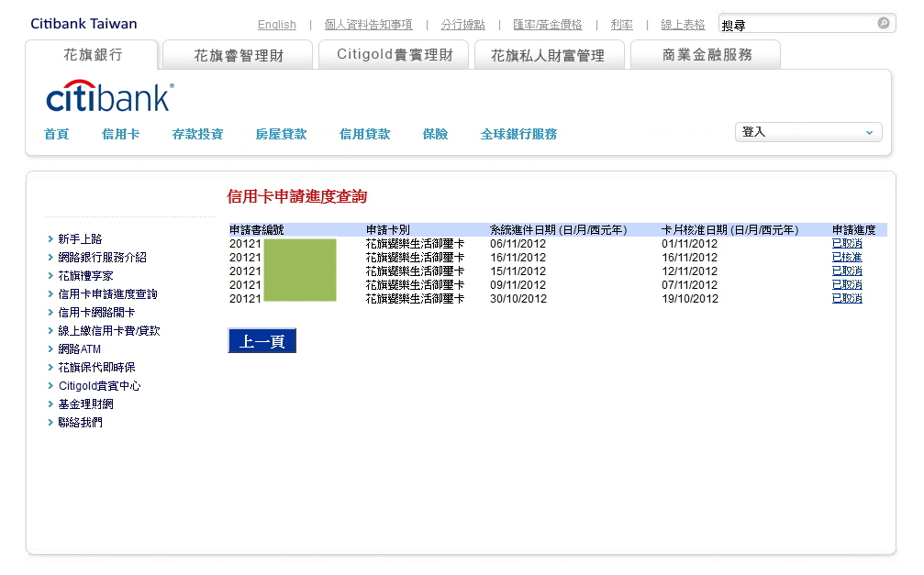Click 已取消 status for 30/10/2012 application
The height and width of the screenshot is (575, 924).
[847, 299]
